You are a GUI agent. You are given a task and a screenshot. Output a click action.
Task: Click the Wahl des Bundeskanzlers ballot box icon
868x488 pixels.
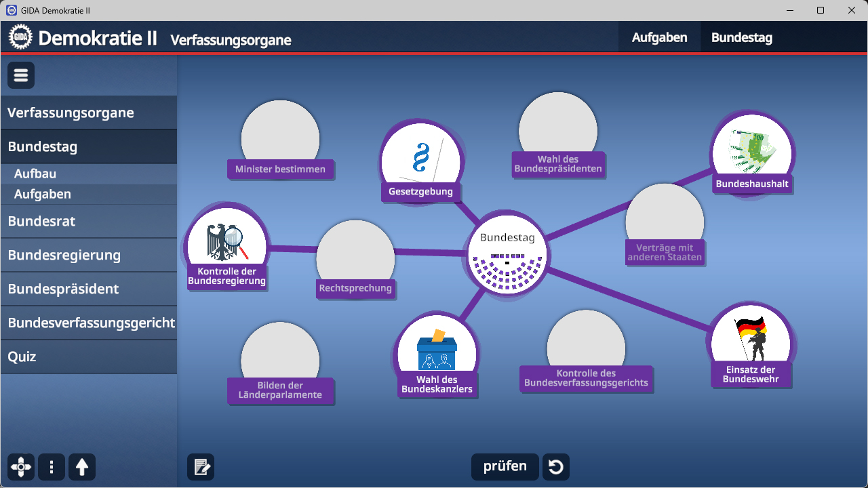point(437,347)
